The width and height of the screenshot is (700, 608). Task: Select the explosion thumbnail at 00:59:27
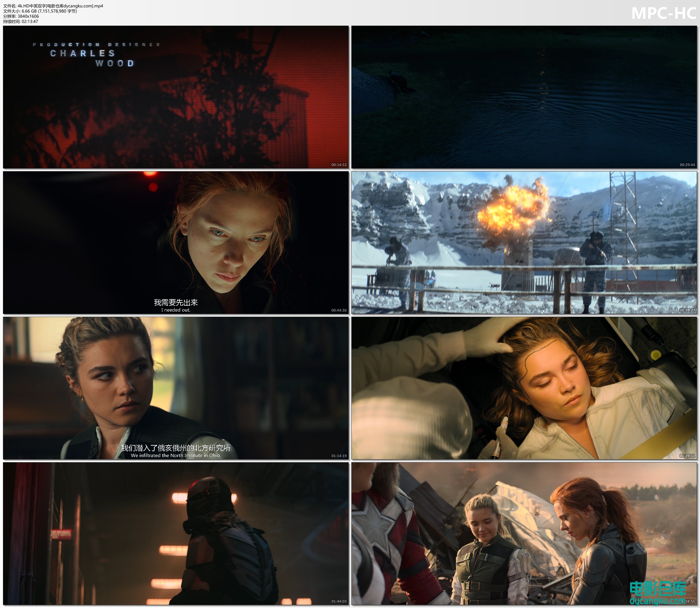[524, 243]
